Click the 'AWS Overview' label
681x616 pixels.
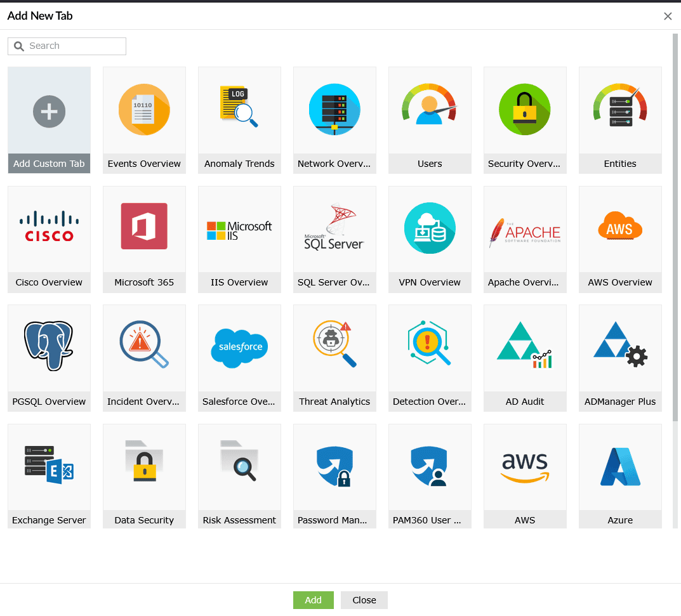point(620,282)
